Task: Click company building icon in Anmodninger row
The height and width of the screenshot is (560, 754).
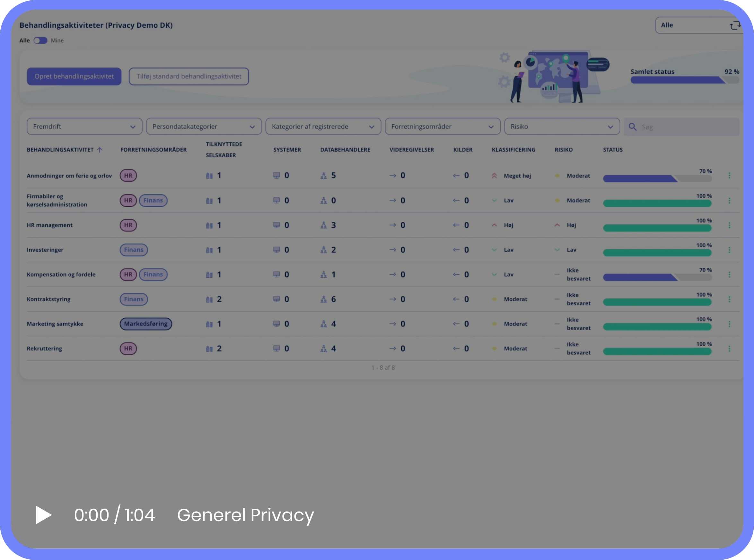Action: point(209,176)
